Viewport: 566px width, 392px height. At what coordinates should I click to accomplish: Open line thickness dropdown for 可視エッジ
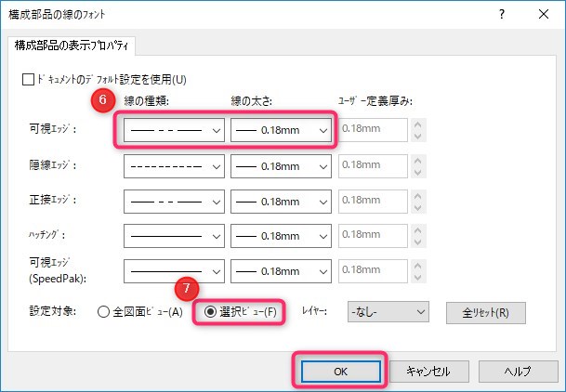tap(282, 131)
